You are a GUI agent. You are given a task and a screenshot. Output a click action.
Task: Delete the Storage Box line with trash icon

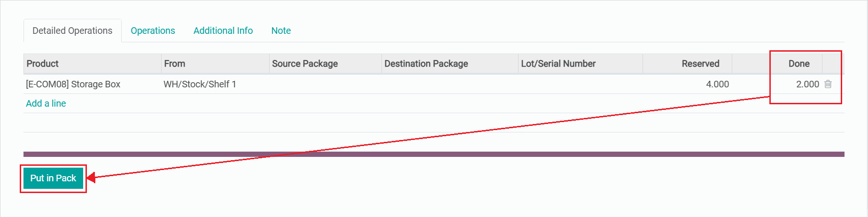pyautogui.click(x=828, y=84)
